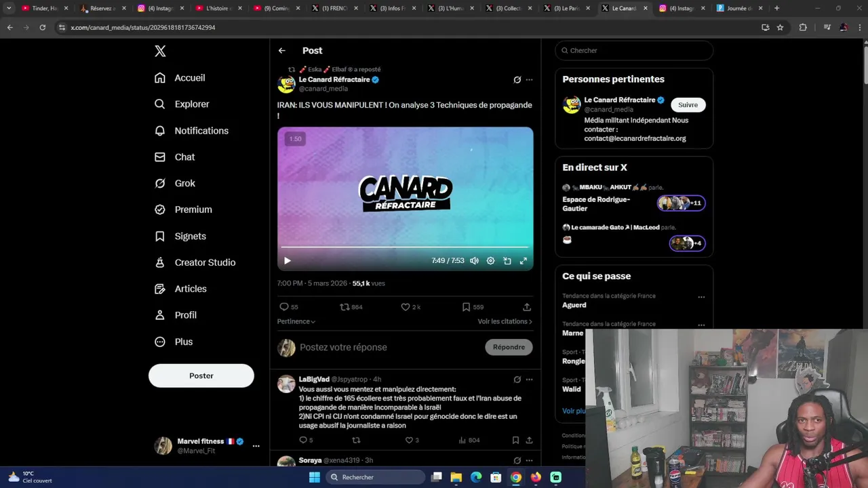The width and height of the screenshot is (868, 488).
Task: Open video settings gear
Action: [x=490, y=261]
